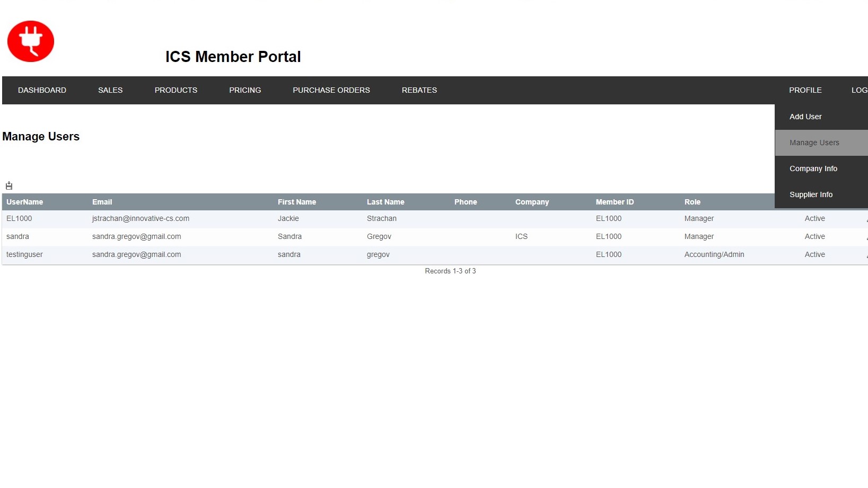Click the Phone column header
868x488 pixels.
click(x=466, y=202)
